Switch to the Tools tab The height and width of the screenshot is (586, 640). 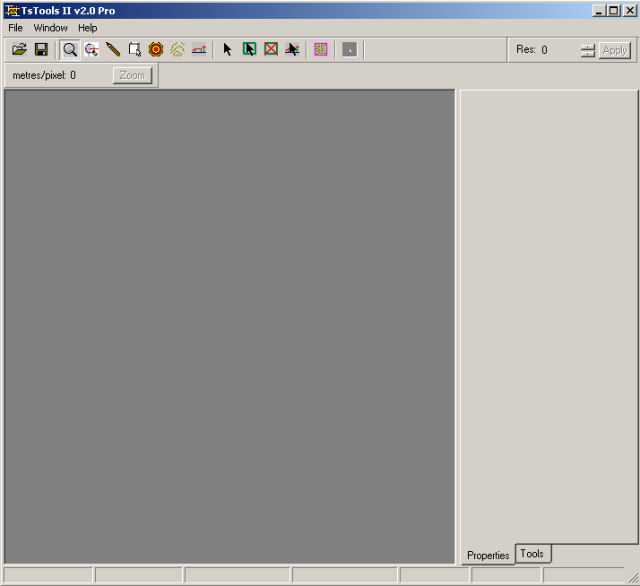click(532, 554)
